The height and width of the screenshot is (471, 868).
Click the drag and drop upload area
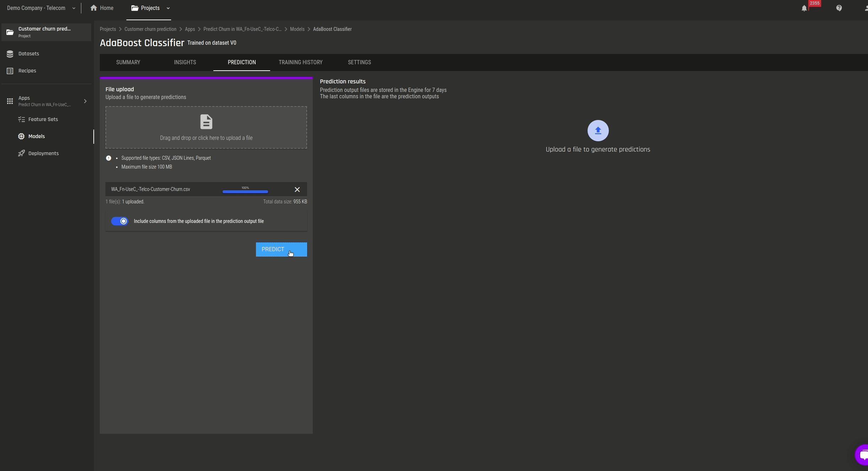tap(206, 127)
